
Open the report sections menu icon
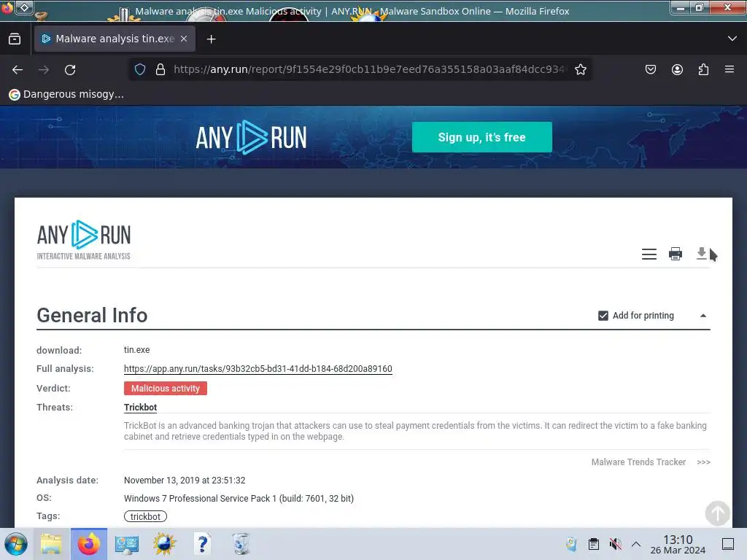pos(649,254)
